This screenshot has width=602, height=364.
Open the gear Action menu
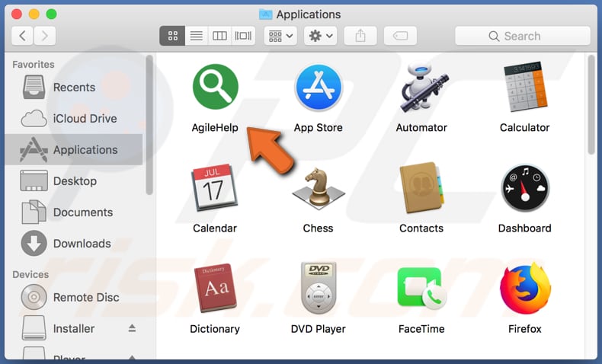tap(321, 36)
